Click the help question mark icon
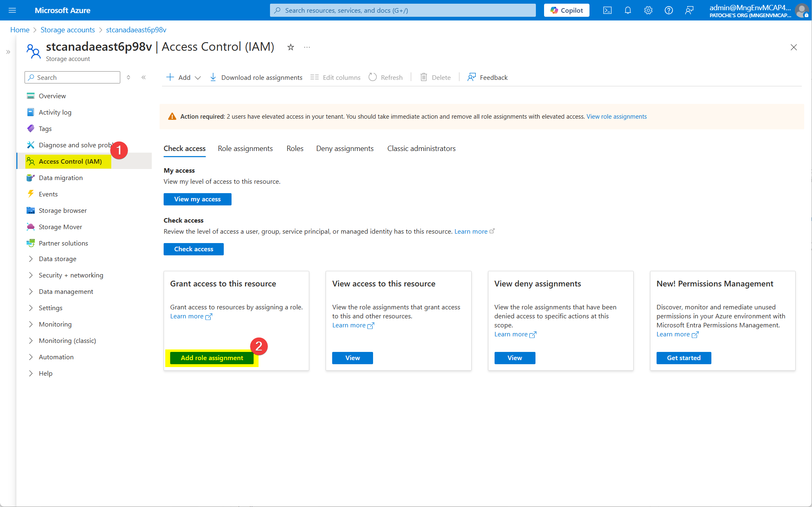The height and width of the screenshot is (507, 812). [x=669, y=10]
